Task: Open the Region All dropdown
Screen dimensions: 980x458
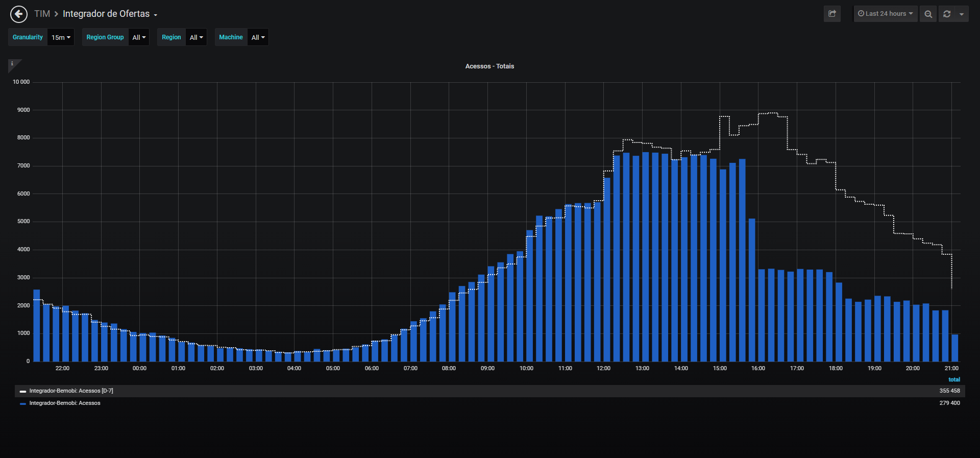Action: (196, 37)
